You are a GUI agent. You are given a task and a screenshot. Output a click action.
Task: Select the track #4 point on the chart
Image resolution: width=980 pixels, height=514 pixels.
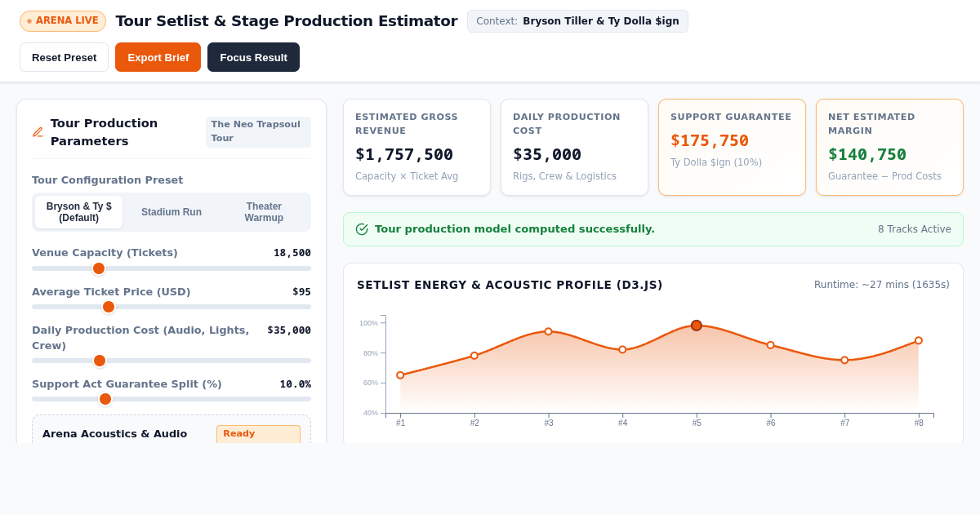click(622, 349)
